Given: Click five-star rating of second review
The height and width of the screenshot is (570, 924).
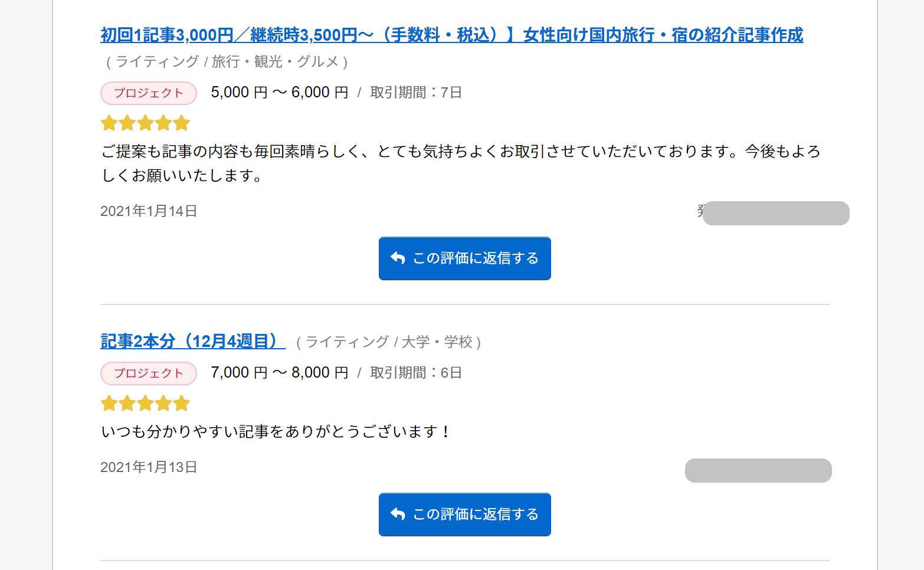Looking at the screenshot, I should tap(145, 404).
